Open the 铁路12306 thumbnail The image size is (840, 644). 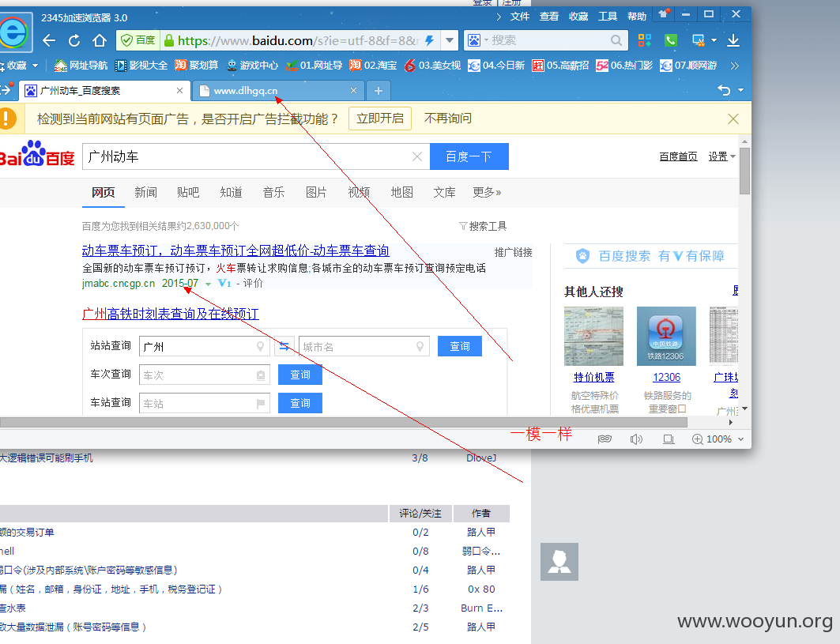tap(666, 336)
